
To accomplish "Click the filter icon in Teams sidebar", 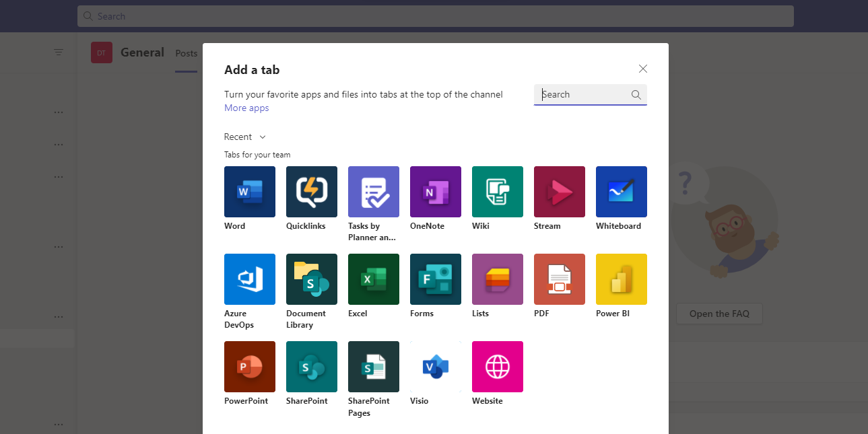I will tap(59, 52).
